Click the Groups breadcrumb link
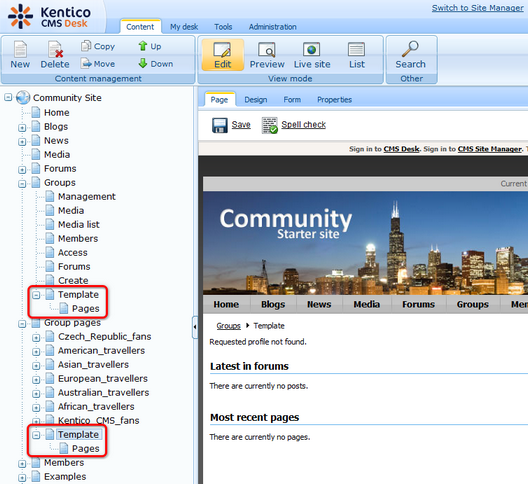 [228, 326]
